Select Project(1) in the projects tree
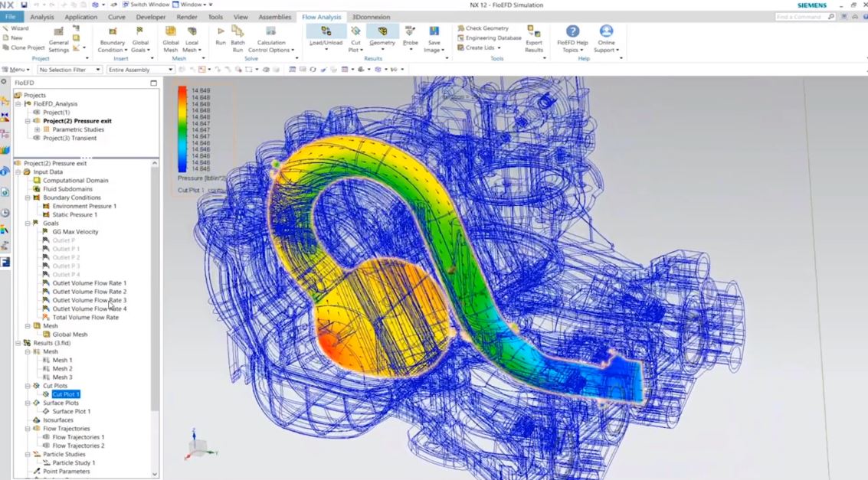 coord(57,113)
